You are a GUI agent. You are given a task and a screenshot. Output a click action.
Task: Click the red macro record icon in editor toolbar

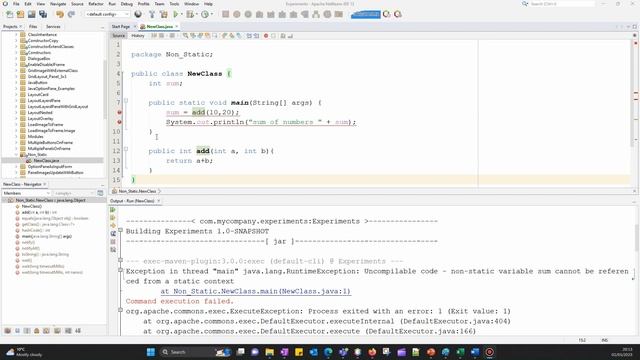pos(266,36)
